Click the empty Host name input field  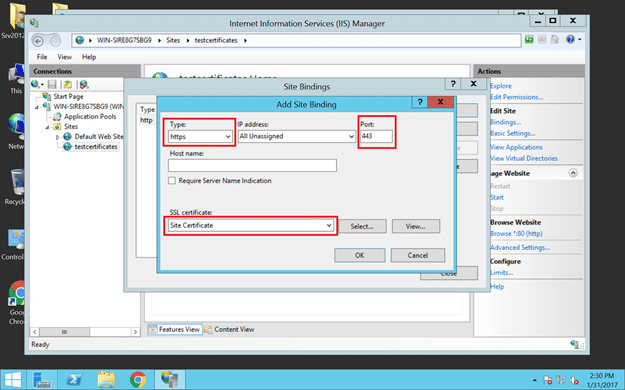click(x=252, y=165)
